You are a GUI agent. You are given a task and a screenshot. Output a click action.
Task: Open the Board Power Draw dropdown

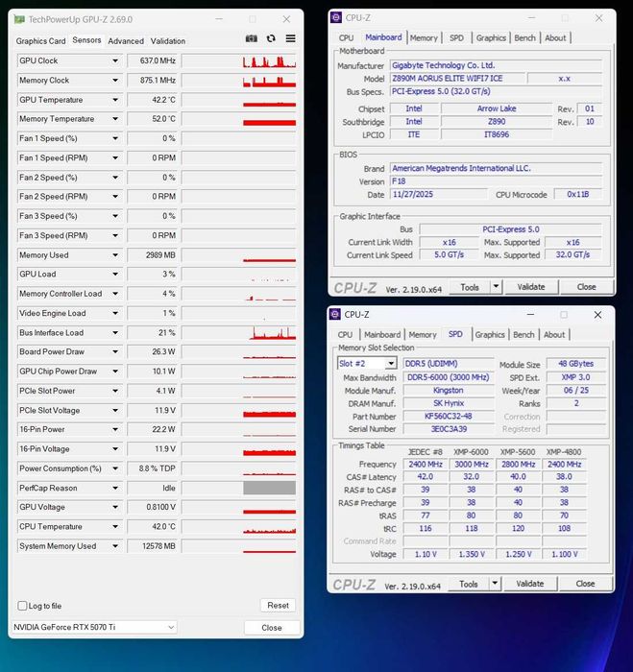(x=115, y=351)
